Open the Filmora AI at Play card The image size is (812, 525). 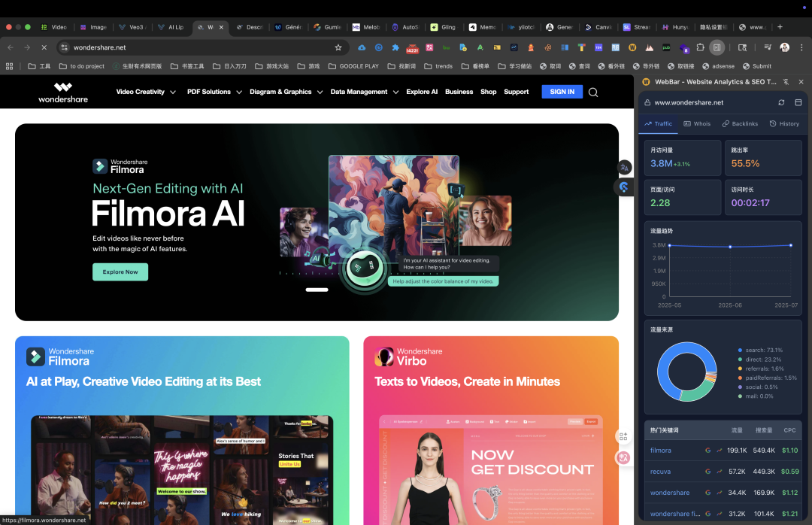tap(182, 430)
